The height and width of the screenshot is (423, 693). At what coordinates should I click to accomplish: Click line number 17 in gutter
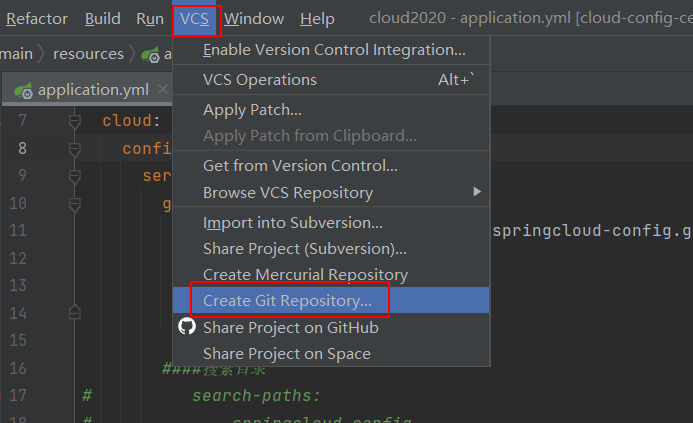[x=18, y=395]
